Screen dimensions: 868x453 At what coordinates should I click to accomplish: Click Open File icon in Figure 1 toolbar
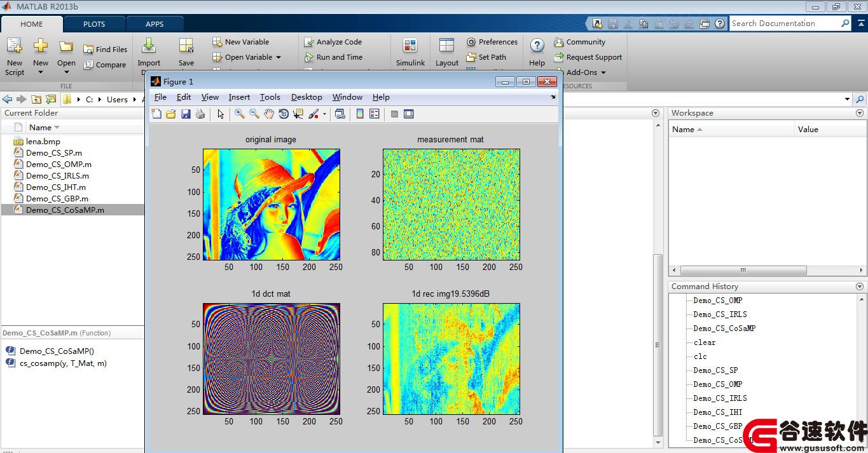pos(170,114)
